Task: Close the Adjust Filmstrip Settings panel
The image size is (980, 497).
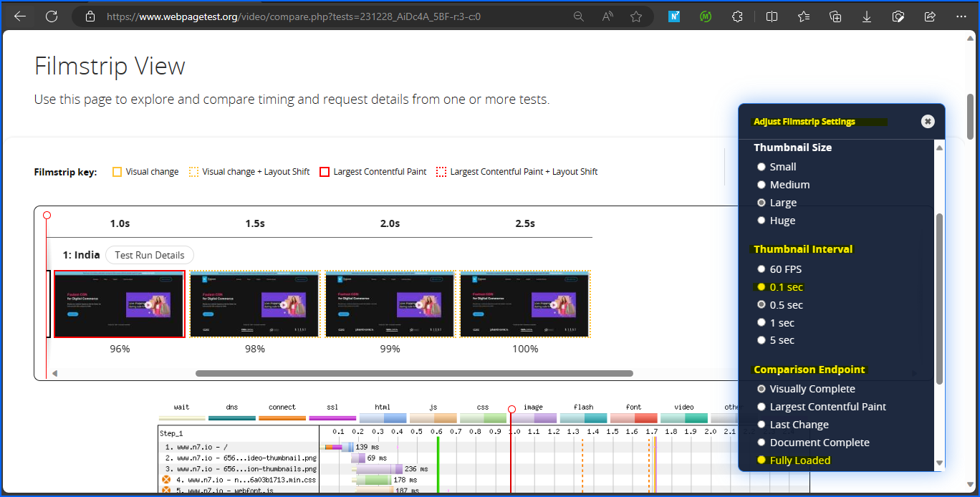Action: point(928,122)
